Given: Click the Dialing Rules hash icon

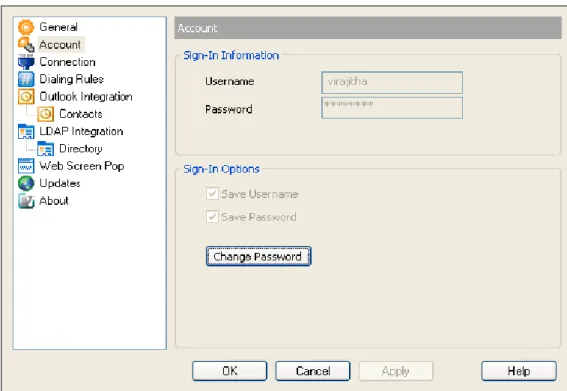Looking at the screenshot, I should coord(26,79).
